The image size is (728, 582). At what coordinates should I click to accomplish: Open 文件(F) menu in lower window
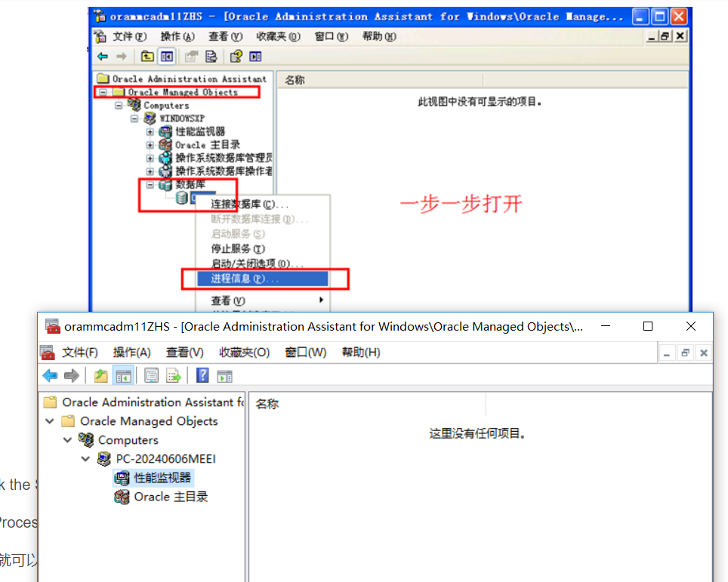click(x=80, y=353)
